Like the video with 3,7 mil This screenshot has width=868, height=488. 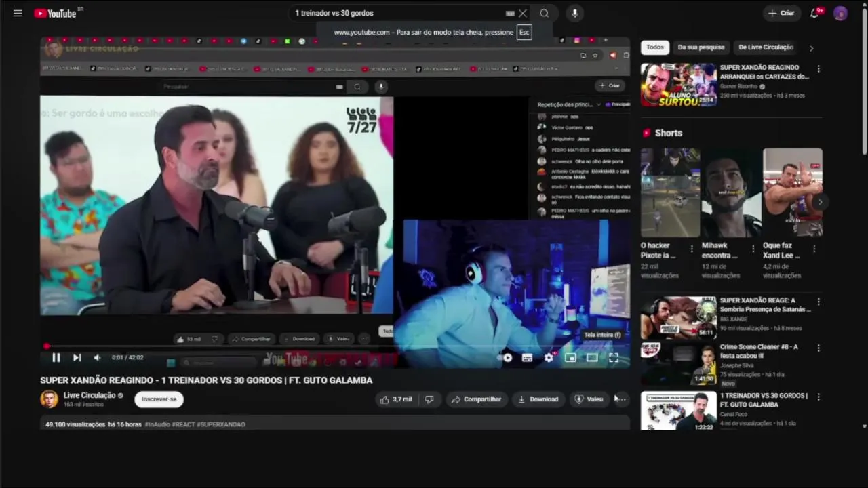click(396, 399)
